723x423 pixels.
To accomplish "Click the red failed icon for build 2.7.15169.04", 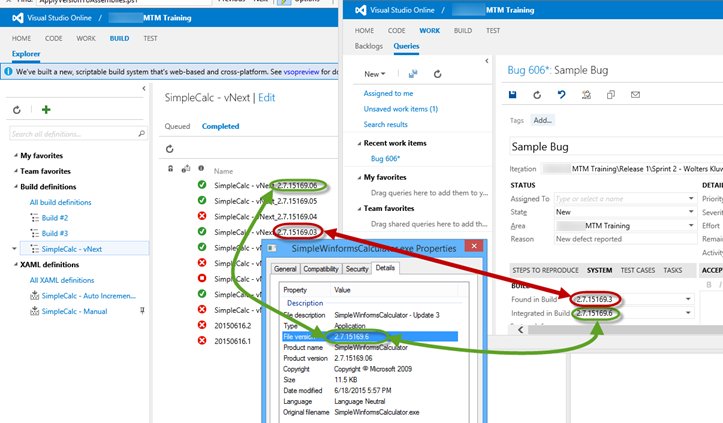I will (x=202, y=216).
